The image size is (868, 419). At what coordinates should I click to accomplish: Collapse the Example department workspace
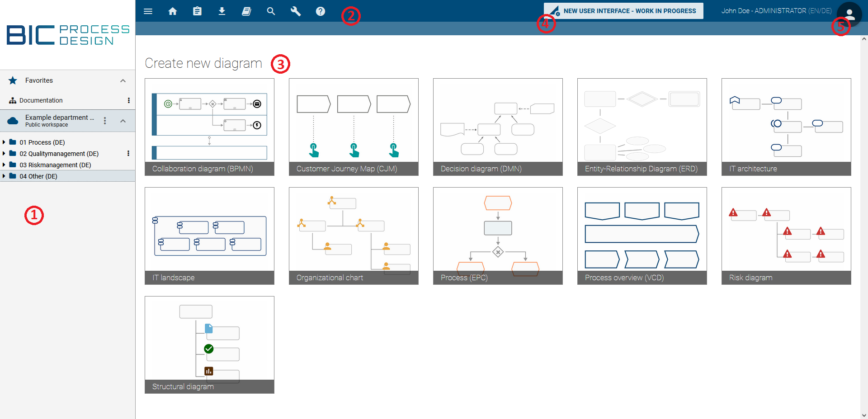123,121
